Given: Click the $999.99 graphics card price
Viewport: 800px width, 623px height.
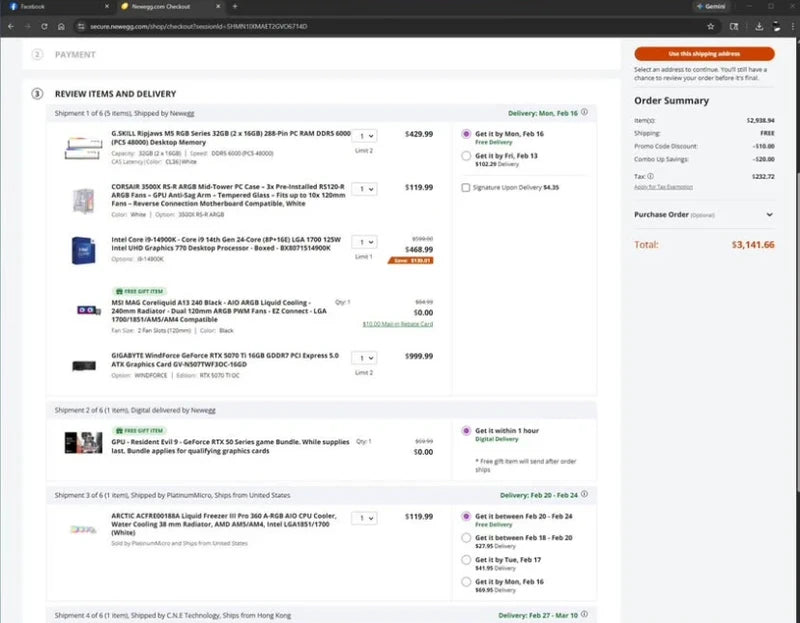Looking at the screenshot, I should [419, 356].
